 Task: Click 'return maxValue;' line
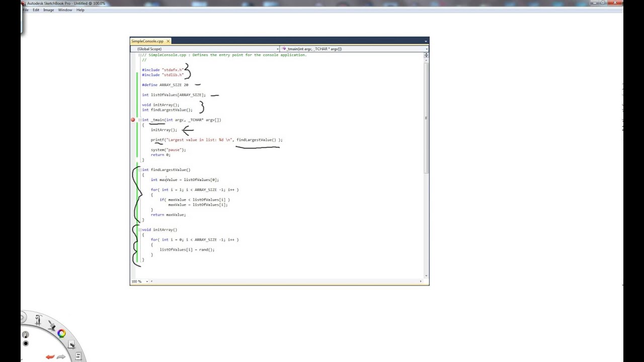click(x=168, y=215)
